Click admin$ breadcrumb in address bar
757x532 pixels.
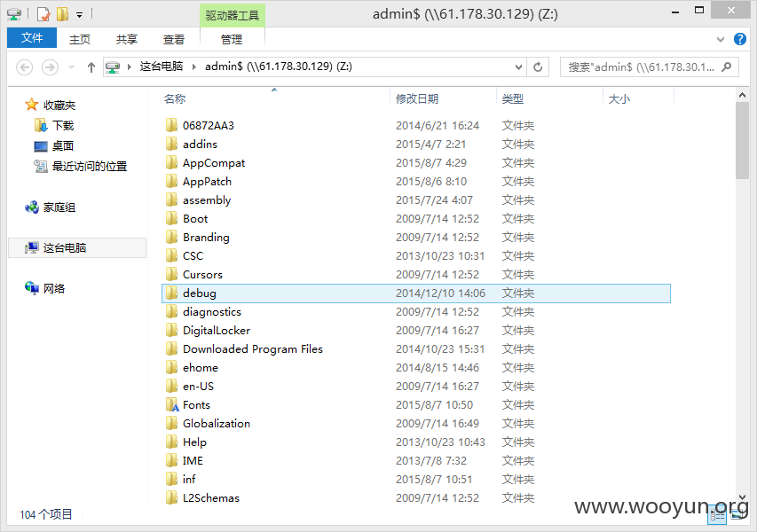coord(279,66)
